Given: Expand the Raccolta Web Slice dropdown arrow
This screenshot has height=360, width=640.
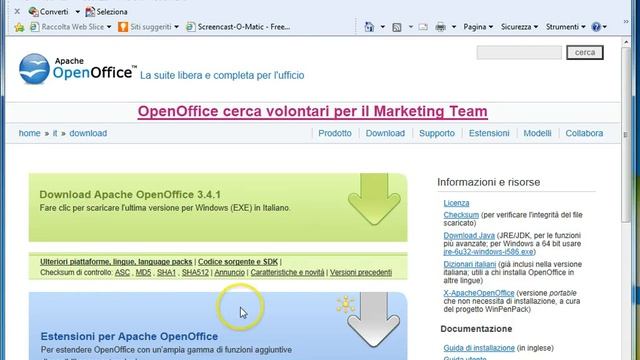Looking at the screenshot, I should pyautogui.click(x=109, y=27).
